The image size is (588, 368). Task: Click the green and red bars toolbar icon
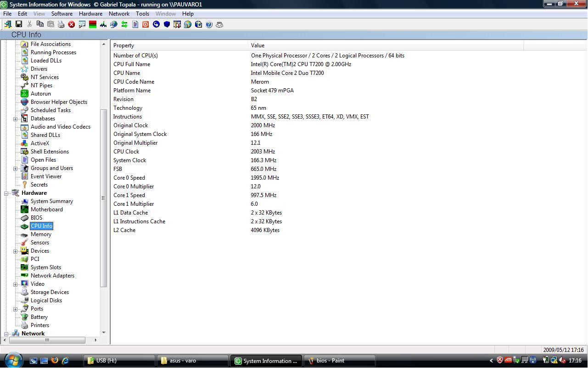[x=93, y=24]
